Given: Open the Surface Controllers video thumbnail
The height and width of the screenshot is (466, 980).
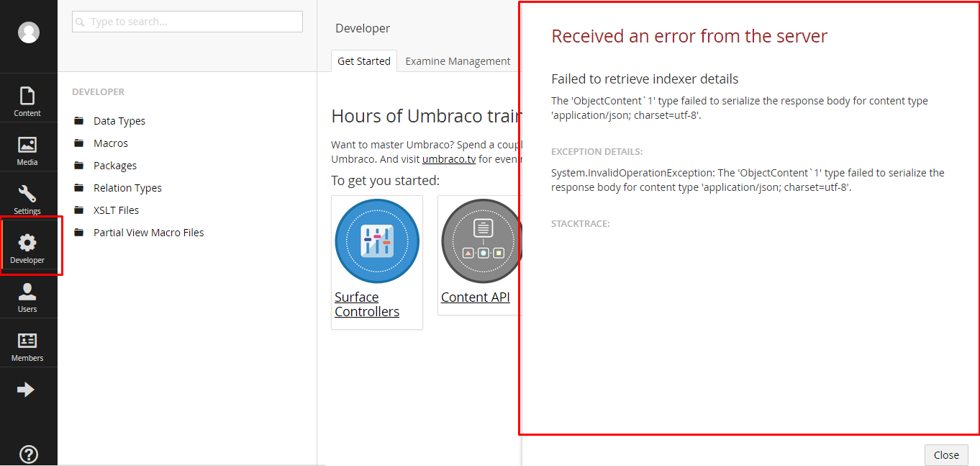Looking at the screenshot, I should click(x=377, y=241).
